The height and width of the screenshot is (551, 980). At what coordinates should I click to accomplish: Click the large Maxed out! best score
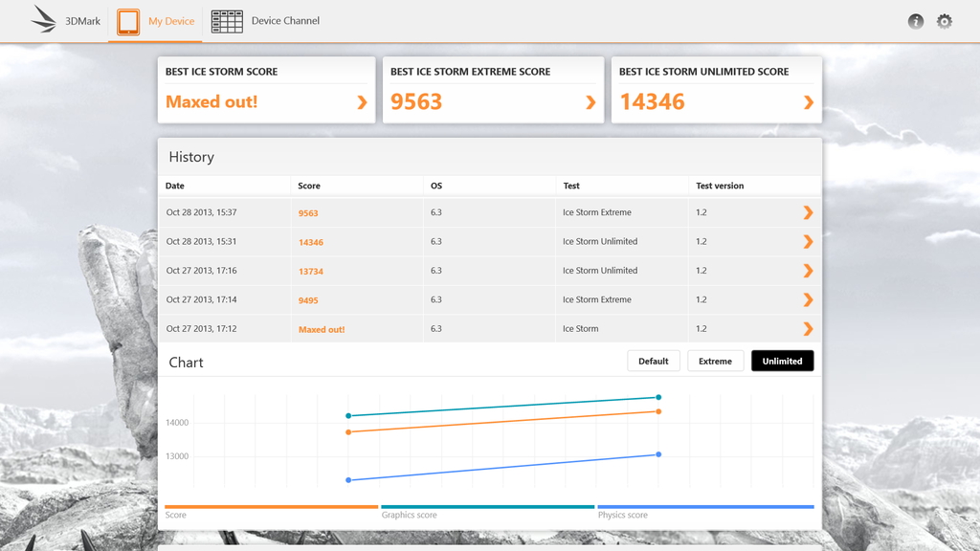(212, 101)
